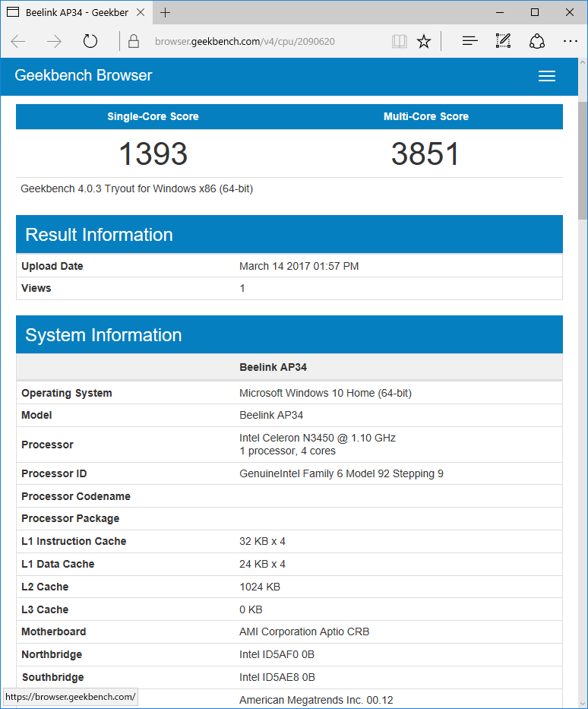Click the Single-Core Score heading

[153, 117]
